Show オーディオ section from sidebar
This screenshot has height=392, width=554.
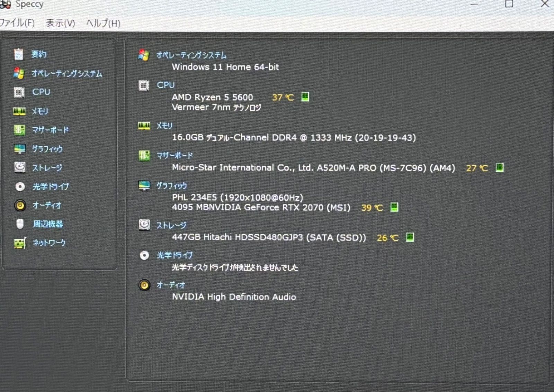47,205
